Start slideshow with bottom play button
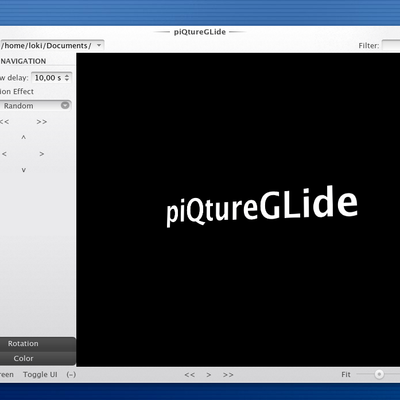The height and width of the screenshot is (400, 400). [209, 375]
